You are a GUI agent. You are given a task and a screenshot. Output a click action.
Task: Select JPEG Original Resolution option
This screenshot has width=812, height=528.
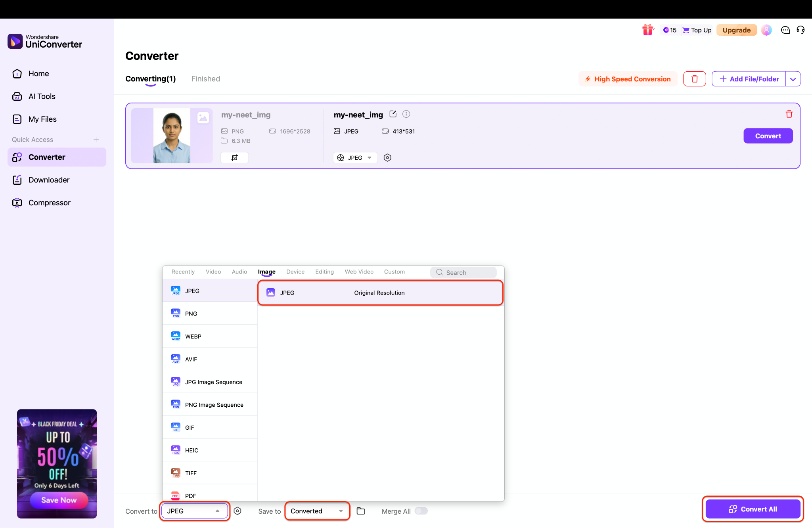click(379, 293)
